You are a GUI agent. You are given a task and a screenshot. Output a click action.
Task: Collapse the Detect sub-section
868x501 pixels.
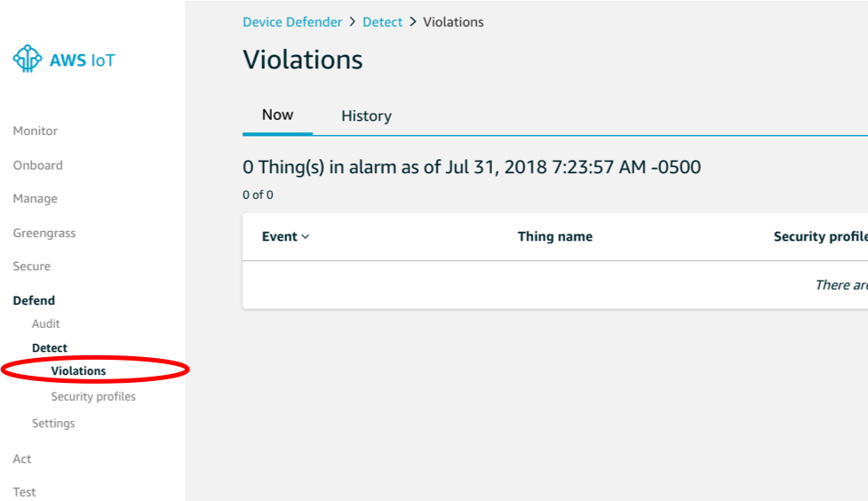49,347
